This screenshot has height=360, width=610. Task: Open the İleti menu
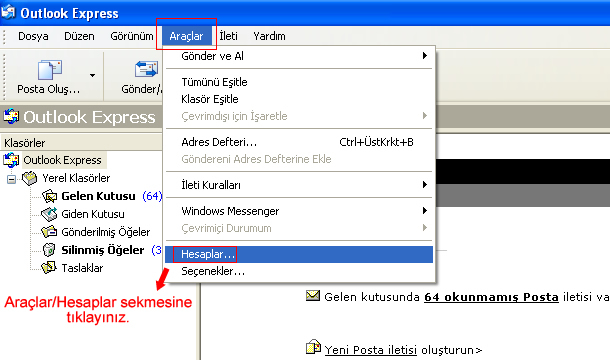pos(228,36)
